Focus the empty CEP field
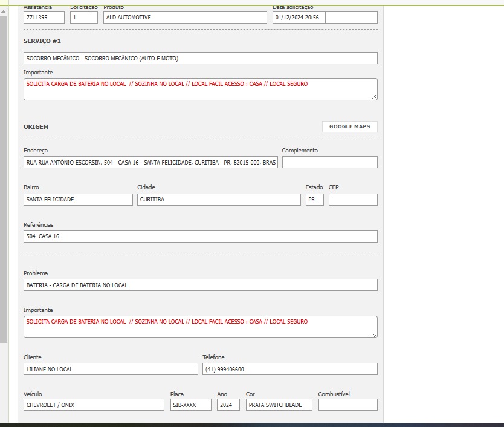This screenshot has height=427, width=504. 353,200
